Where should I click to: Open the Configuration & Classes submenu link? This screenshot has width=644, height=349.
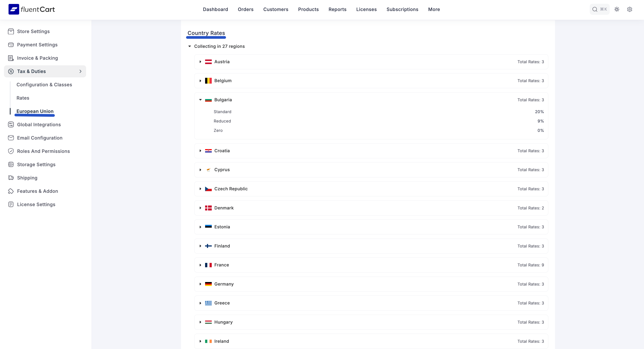(44, 84)
